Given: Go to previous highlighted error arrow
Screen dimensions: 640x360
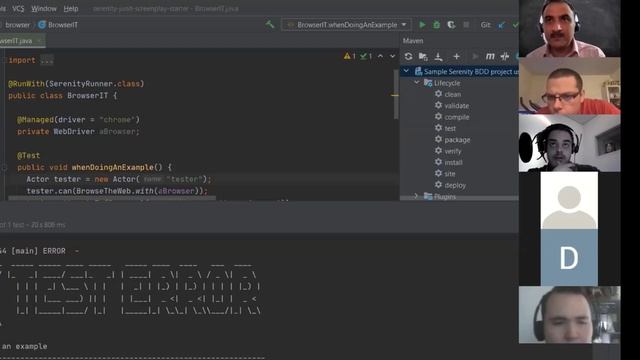Looking at the screenshot, I should click(x=380, y=56).
